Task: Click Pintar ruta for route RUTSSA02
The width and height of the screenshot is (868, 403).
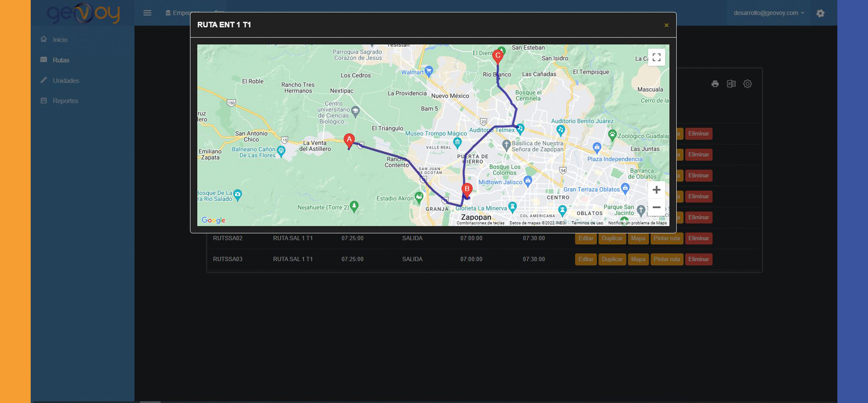Action: click(667, 238)
